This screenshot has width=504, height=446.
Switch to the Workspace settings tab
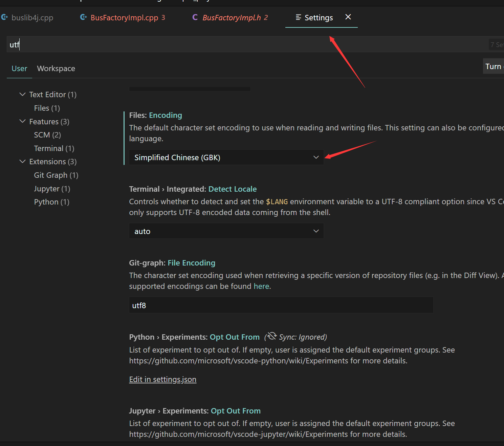click(56, 68)
